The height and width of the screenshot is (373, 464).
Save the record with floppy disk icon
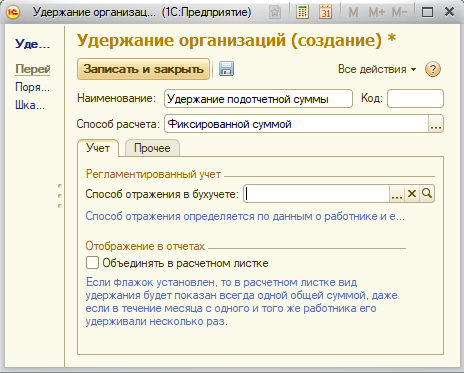pos(226,69)
